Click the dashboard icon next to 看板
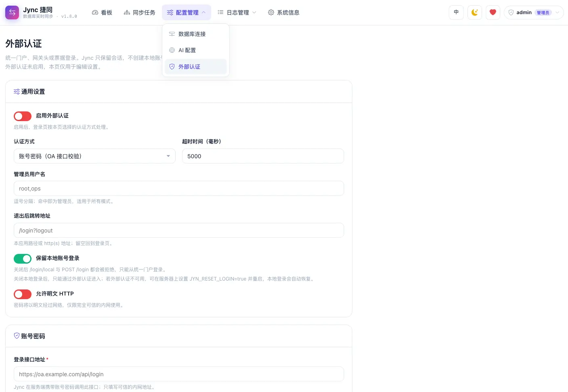Viewport: 568px width, 392px height. 95,13
